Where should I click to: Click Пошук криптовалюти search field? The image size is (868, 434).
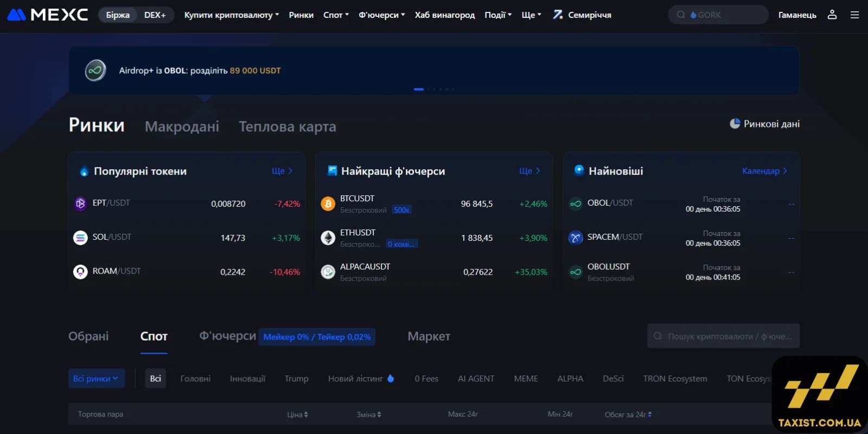click(723, 336)
